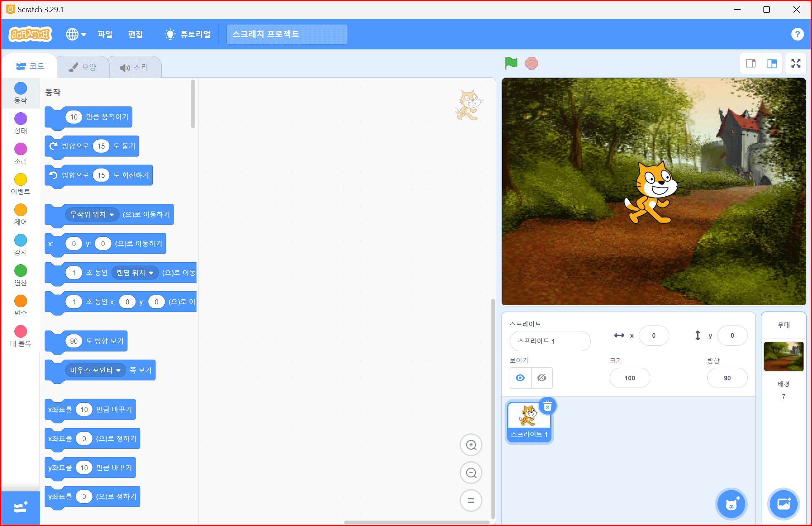
Task: Enter full screen stage mode
Action: tap(796, 63)
